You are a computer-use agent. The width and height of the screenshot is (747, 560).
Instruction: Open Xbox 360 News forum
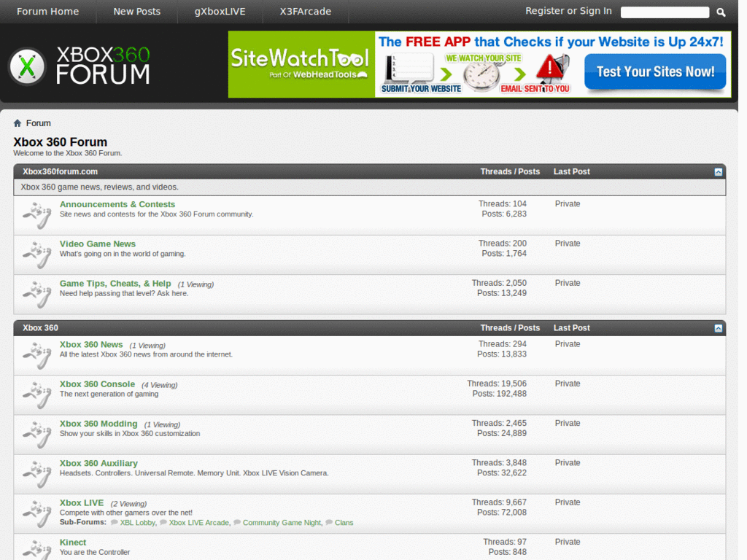(91, 345)
